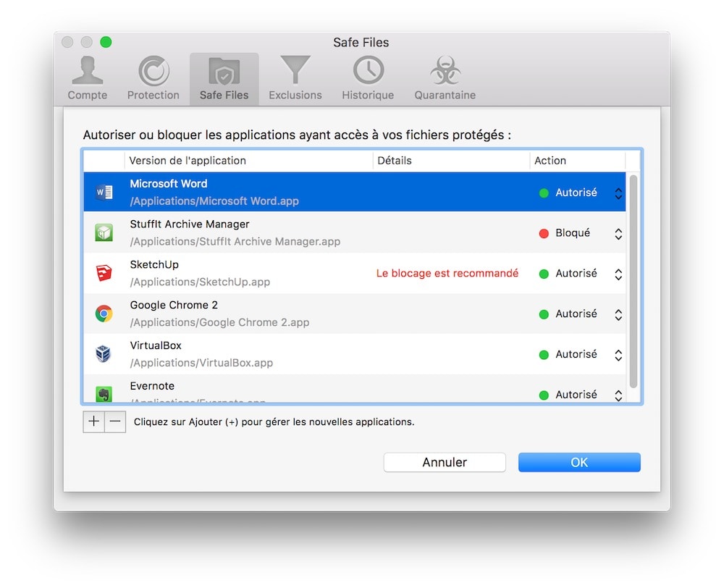
Task: Click the Action column header
Action: point(578,161)
